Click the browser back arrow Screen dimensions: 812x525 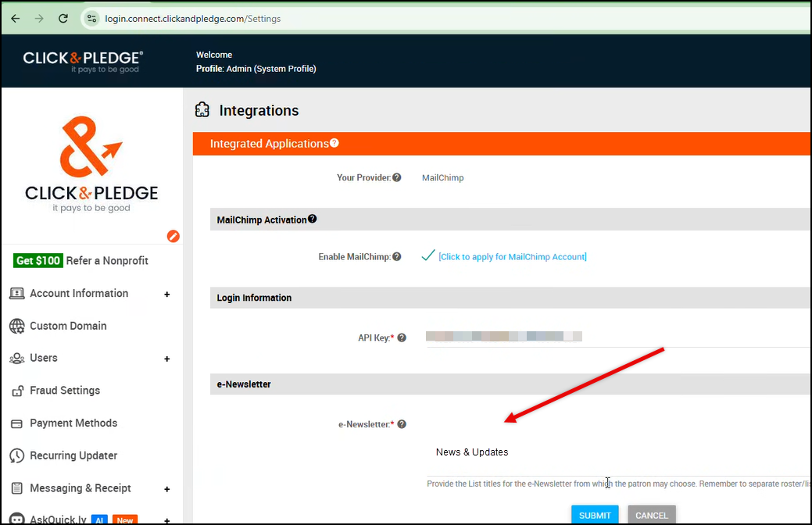click(16, 19)
